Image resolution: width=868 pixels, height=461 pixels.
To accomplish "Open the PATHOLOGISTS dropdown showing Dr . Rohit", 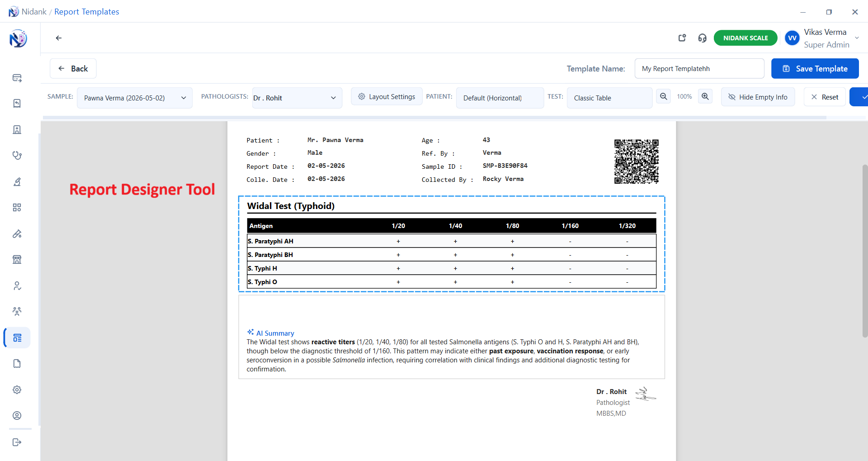I will tap(297, 98).
